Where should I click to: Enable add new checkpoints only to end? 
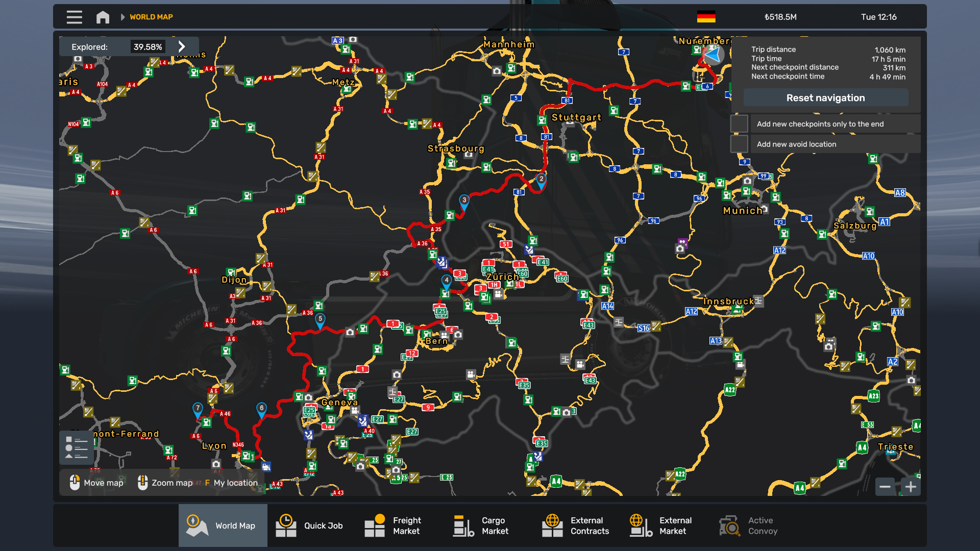(739, 124)
